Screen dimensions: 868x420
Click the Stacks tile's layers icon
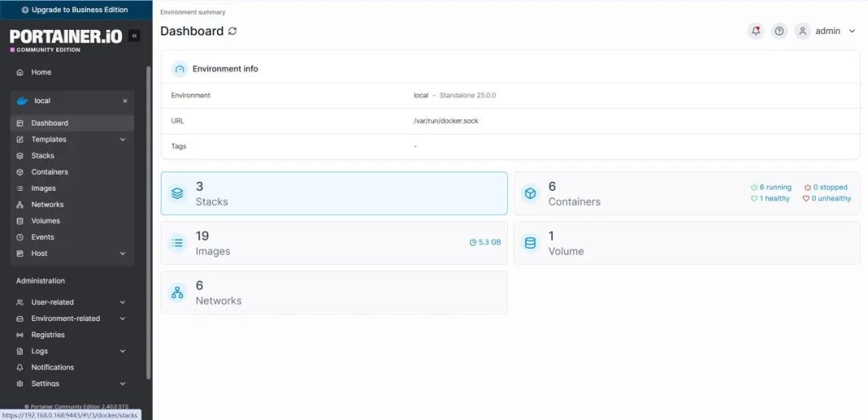click(177, 193)
